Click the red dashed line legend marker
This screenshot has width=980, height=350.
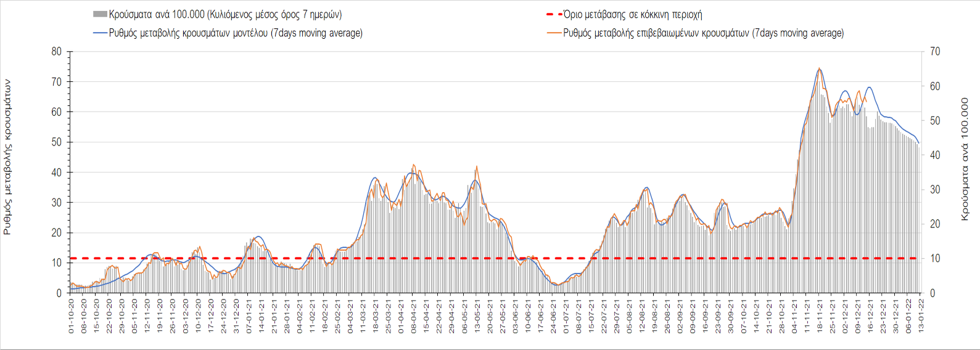[x=554, y=14]
